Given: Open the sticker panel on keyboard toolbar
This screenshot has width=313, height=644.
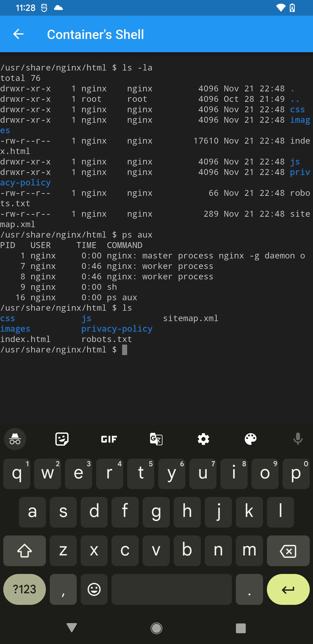Looking at the screenshot, I should click(x=62, y=439).
